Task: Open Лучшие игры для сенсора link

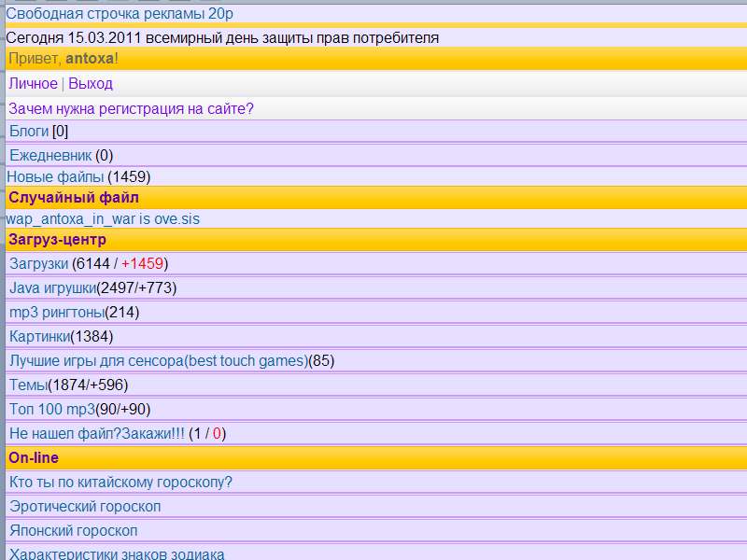Action: click(158, 360)
